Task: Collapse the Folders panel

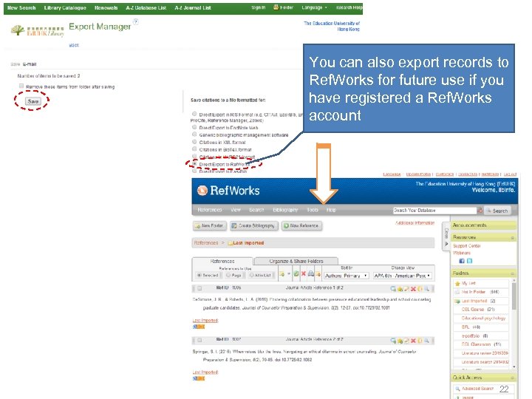Action: pos(512,273)
